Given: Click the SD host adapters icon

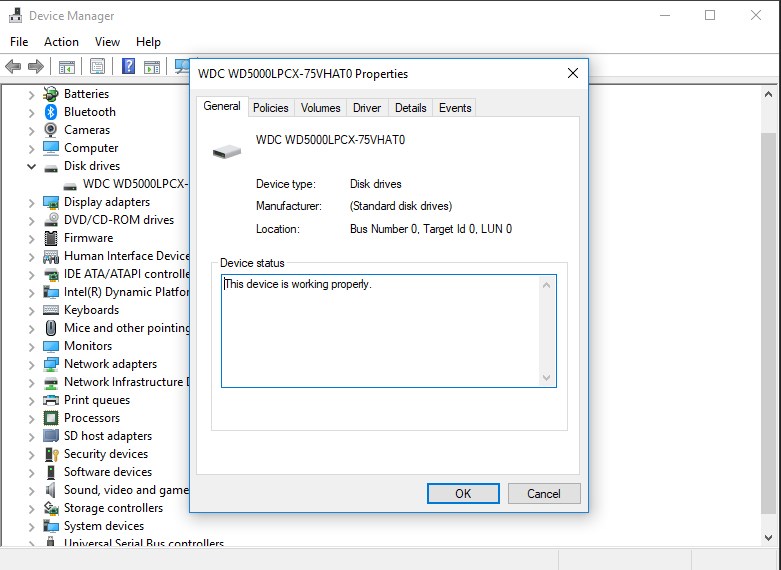Looking at the screenshot, I should 51,435.
